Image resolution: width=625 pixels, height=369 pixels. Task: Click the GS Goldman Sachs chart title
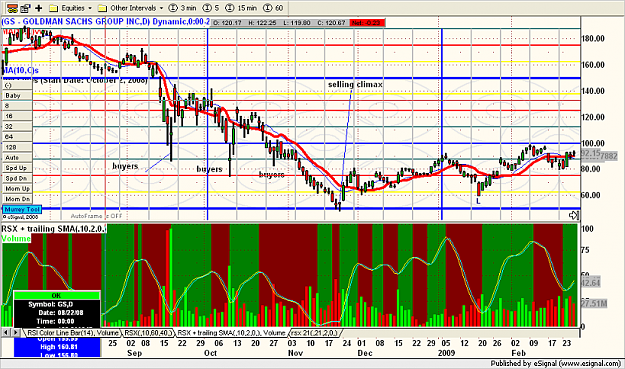coord(106,22)
